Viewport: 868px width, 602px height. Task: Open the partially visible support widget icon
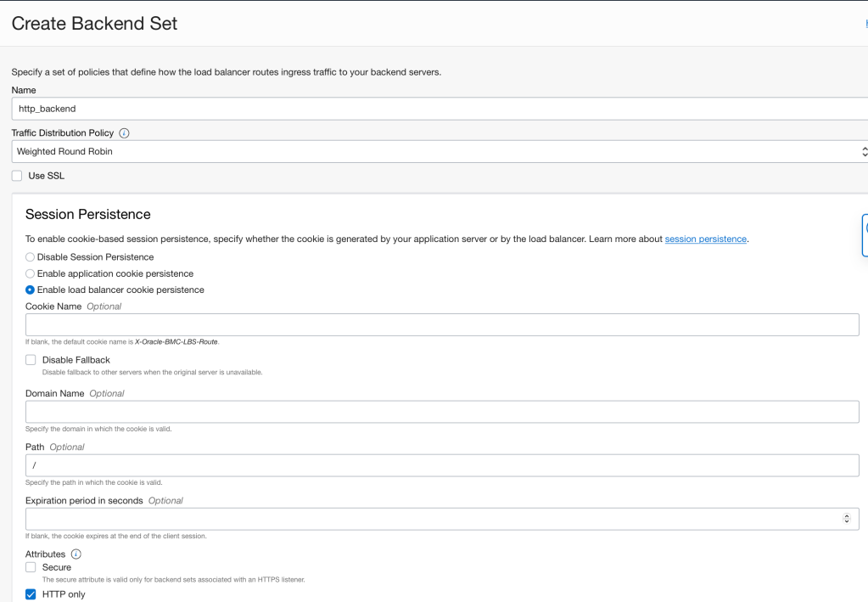pyautogui.click(x=865, y=235)
